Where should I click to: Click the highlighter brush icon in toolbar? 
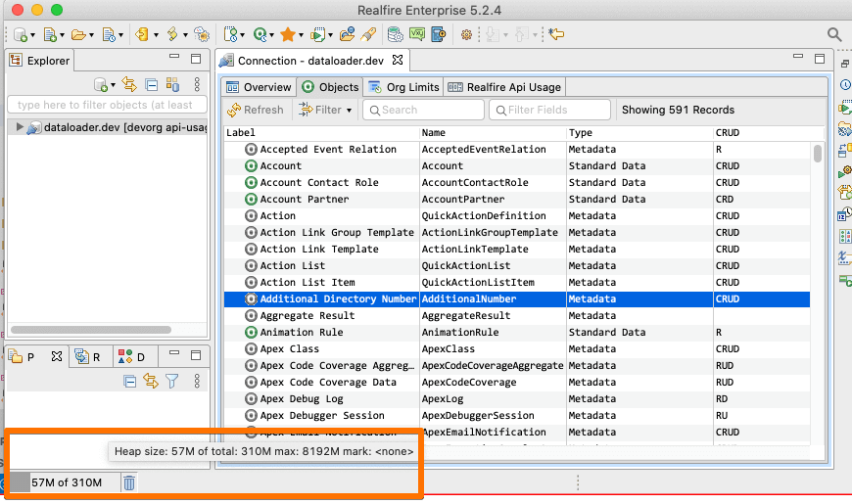368,35
